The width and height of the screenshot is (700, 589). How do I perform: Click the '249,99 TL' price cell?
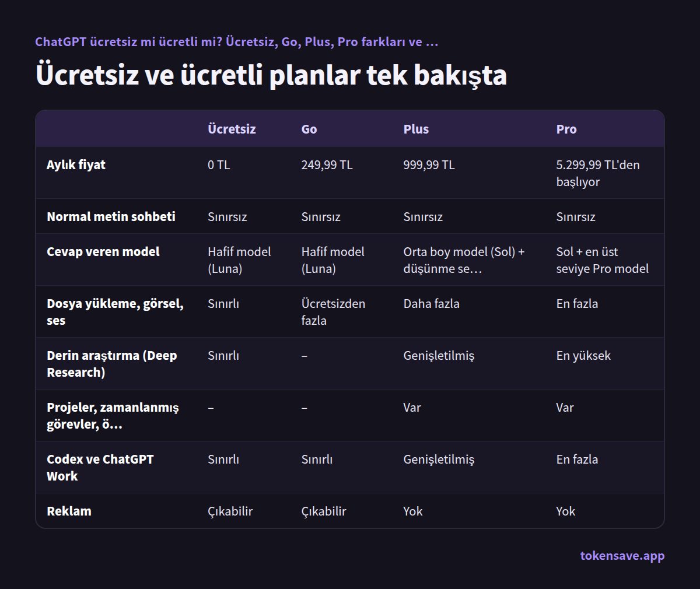pos(327,165)
